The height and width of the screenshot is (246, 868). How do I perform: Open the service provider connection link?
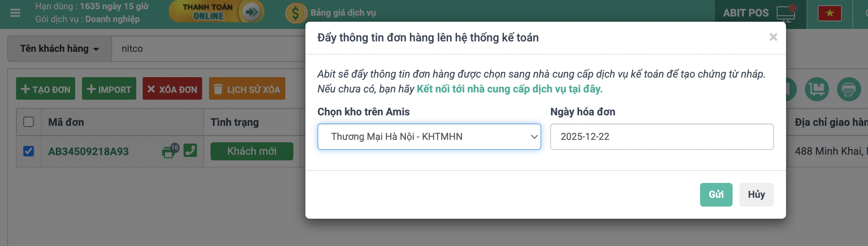click(509, 89)
